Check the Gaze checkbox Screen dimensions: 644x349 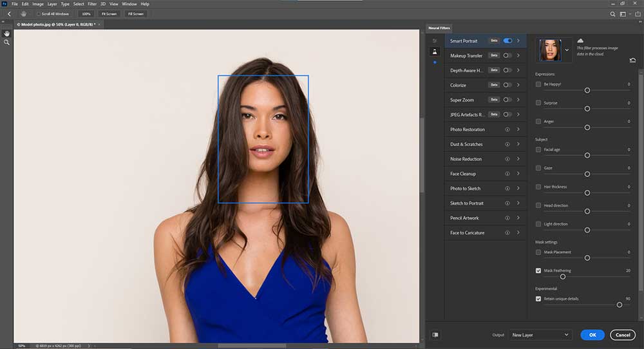538,168
